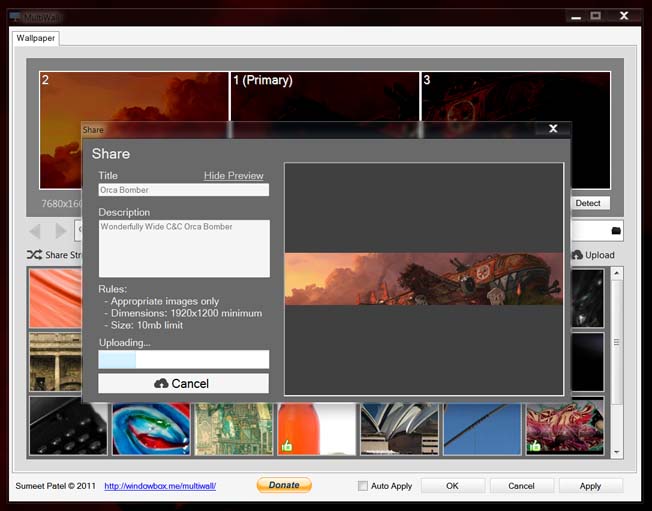This screenshot has width=652, height=511.
Task: Select the black keyboard wallpaper thumbnail
Action: tap(68, 426)
